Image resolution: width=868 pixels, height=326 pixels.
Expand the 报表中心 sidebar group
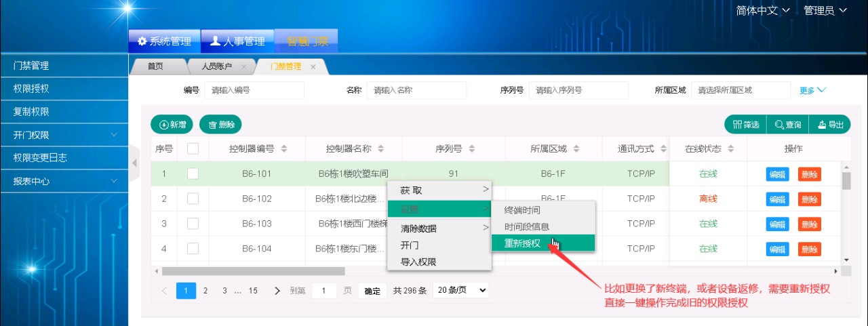pos(64,181)
